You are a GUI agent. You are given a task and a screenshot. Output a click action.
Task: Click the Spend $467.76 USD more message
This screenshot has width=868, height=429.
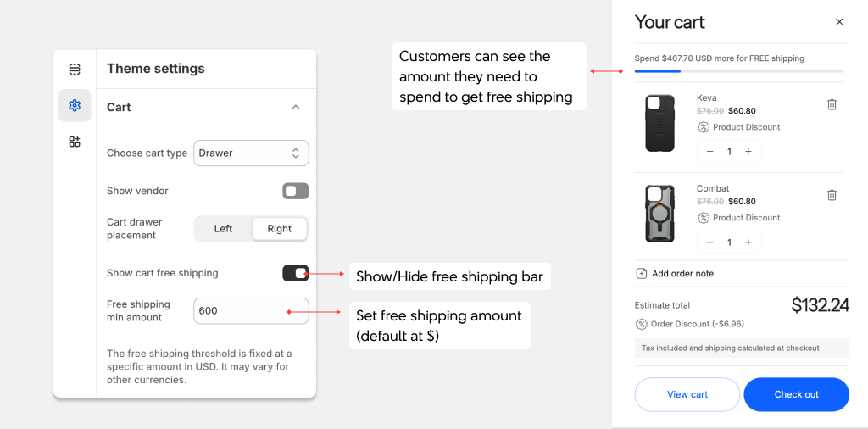point(719,58)
